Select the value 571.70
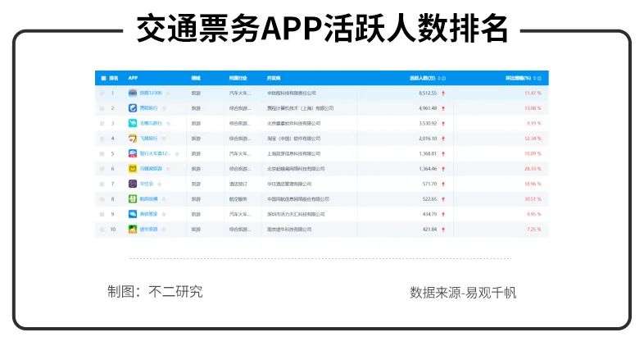This screenshot has width=644, height=346. click(429, 184)
